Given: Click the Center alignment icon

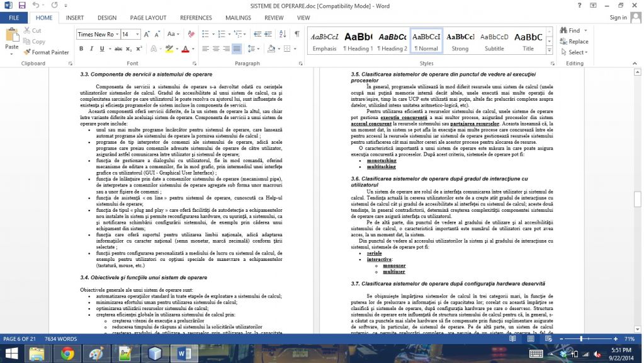Looking at the screenshot, I should coord(215,49).
